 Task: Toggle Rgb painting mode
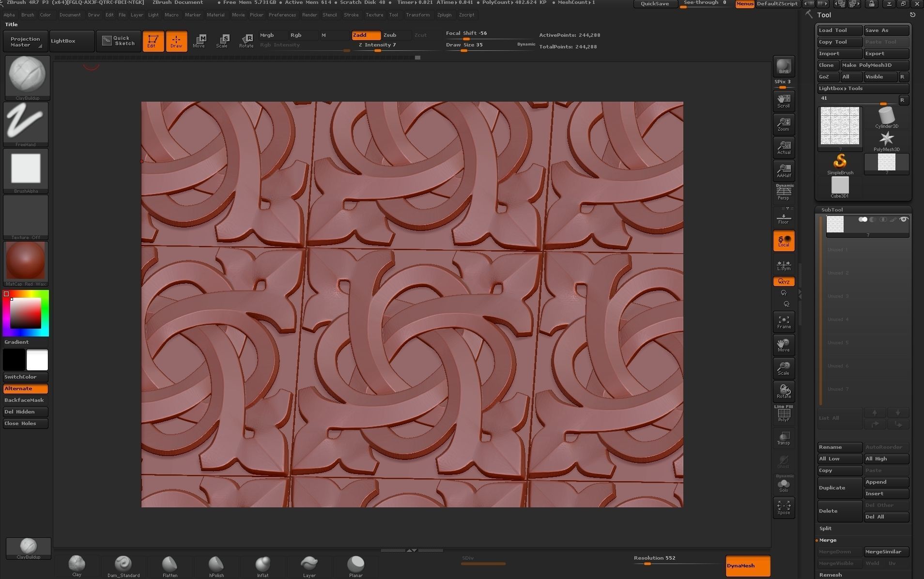pos(304,35)
